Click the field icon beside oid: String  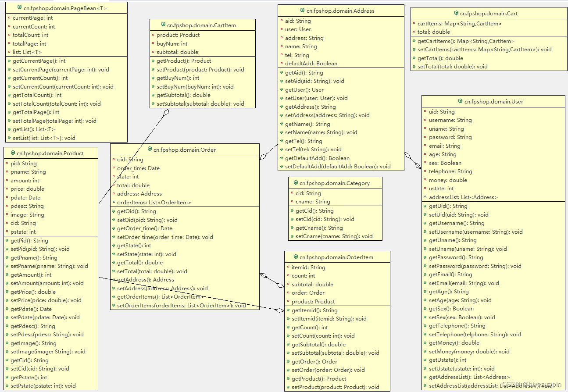114,160
